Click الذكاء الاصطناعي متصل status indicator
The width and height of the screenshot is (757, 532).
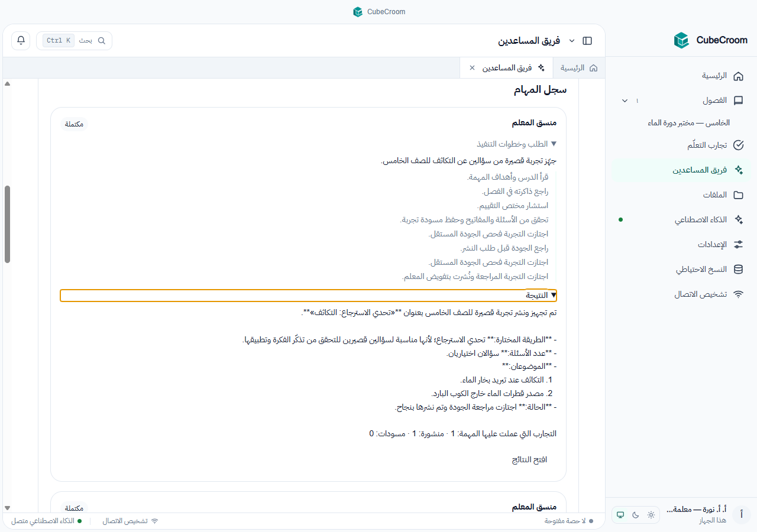point(47,521)
